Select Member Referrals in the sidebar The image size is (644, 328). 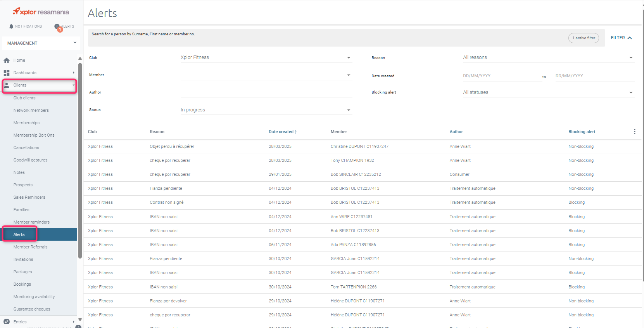(x=30, y=247)
